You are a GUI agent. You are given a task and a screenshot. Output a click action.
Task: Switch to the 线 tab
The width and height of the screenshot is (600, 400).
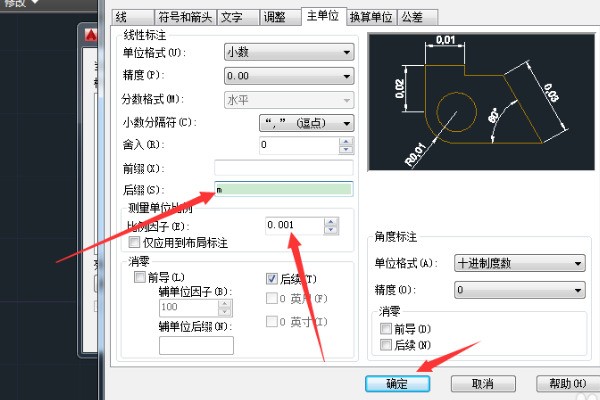[133, 17]
